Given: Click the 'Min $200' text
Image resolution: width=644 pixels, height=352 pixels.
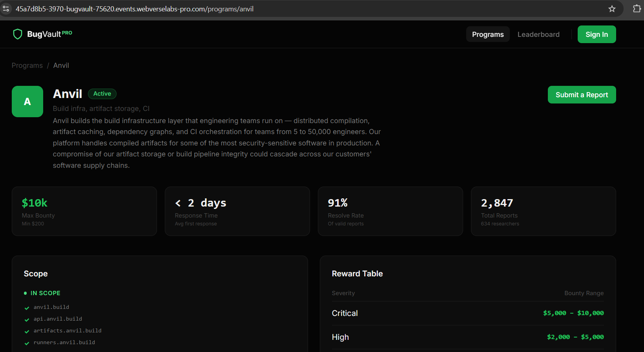Looking at the screenshot, I should click(x=33, y=224).
